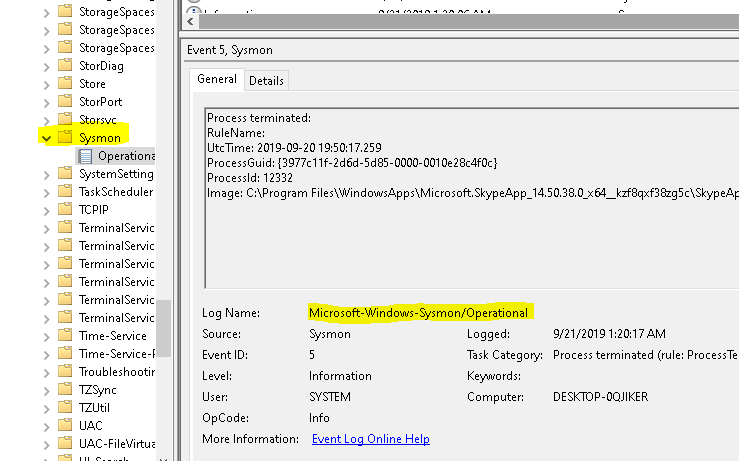Expand the Time-Service-P node
The image size is (739, 461).
[x=47, y=355]
